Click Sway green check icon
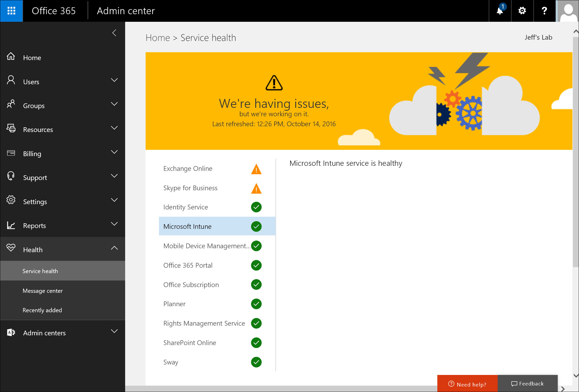The image size is (579, 392). pos(256,362)
